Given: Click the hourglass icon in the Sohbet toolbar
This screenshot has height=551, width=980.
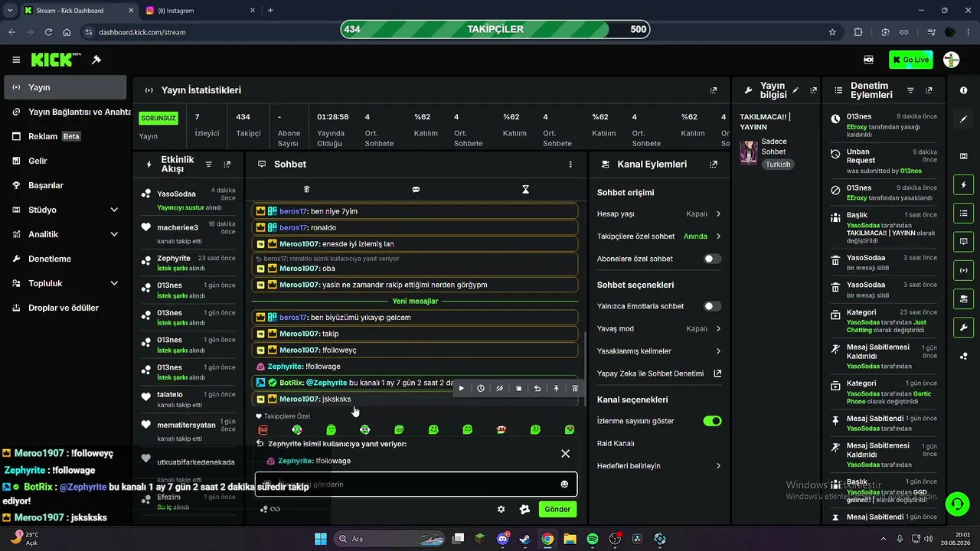Looking at the screenshot, I should click(525, 189).
